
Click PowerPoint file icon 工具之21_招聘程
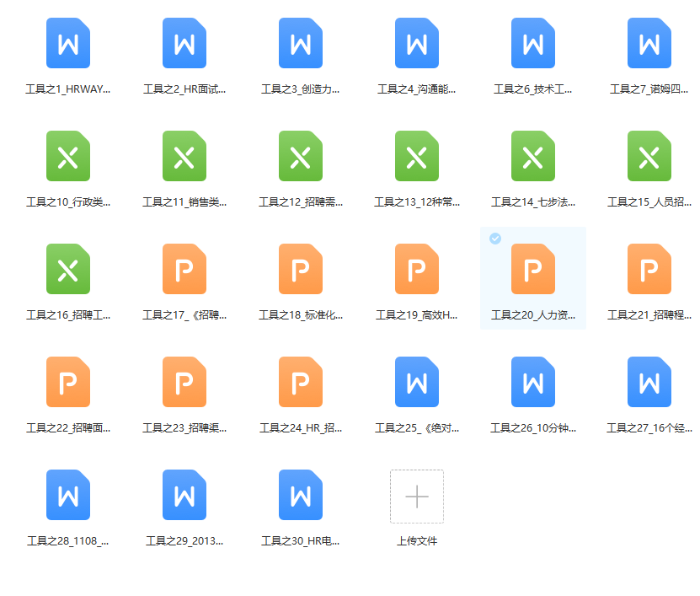coord(649,269)
